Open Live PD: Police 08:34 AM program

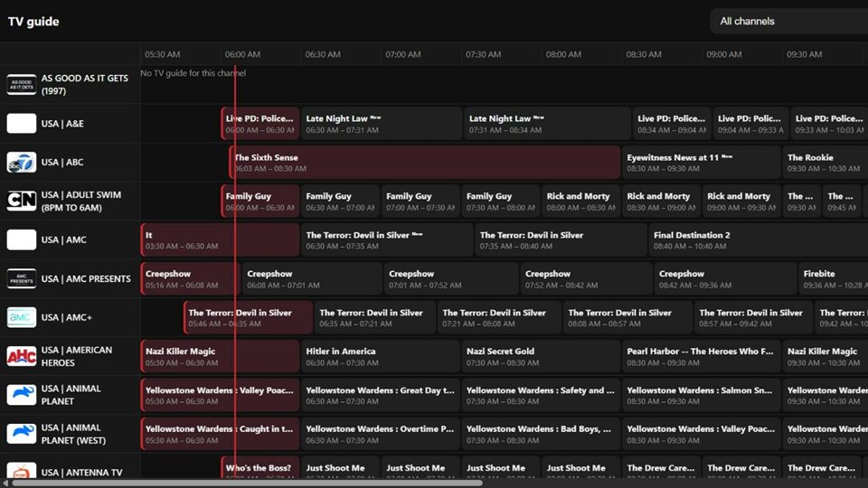(x=672, y=124)
